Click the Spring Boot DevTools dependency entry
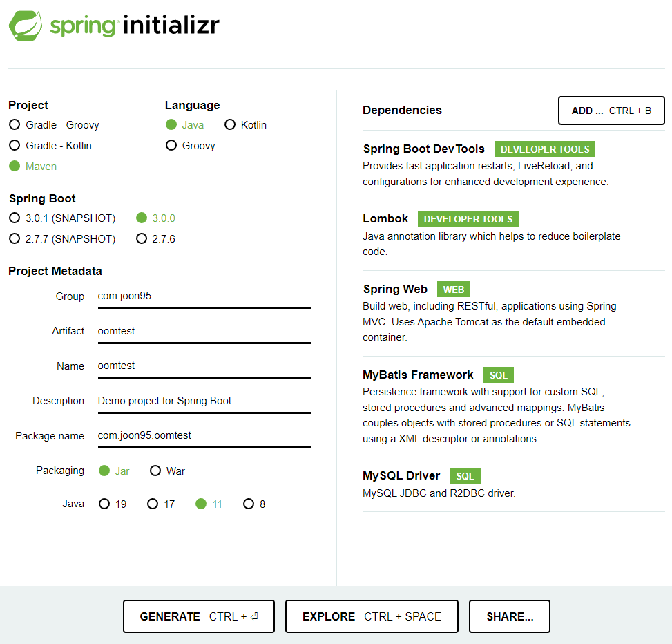This screenshot has height=644, width=672. click(x=513, y=165)
